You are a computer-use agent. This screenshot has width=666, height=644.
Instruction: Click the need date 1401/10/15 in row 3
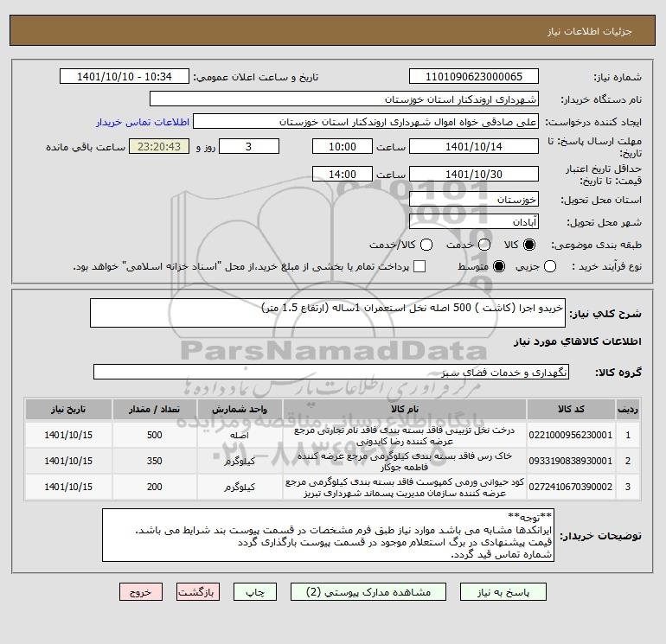(68, 487)
